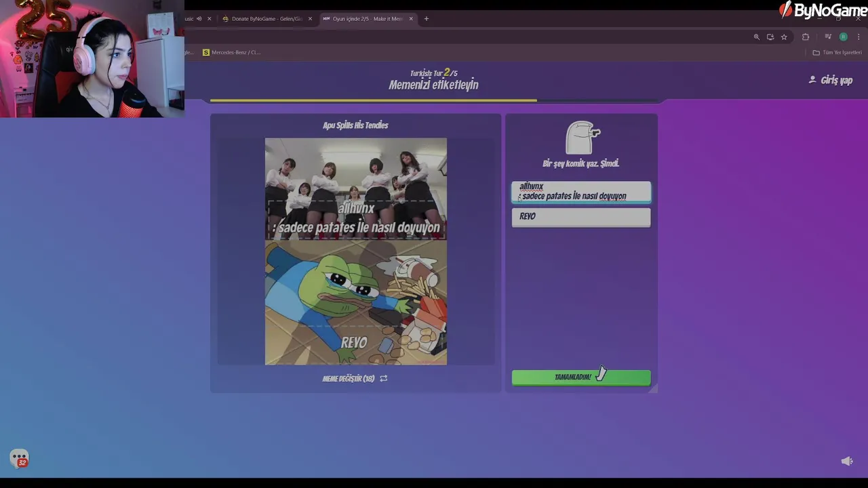Click the meme mascot character icon
This screenshot has height=488, width=868.
click(583, 138)
